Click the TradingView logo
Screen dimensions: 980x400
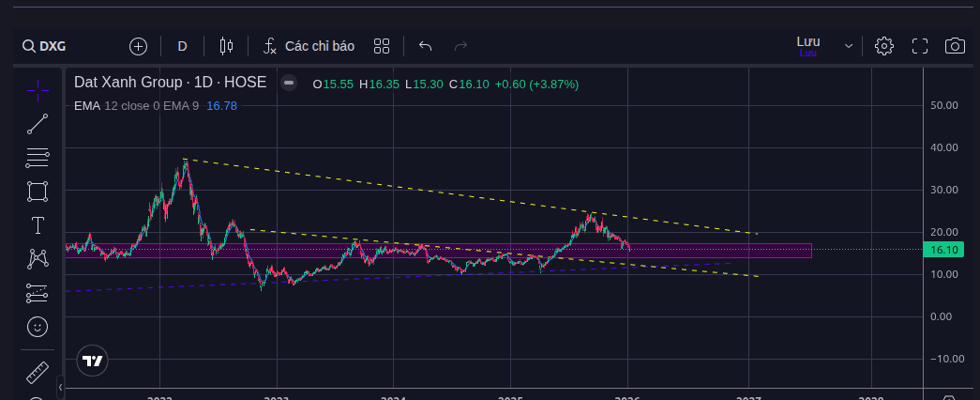tap(93, 361)
